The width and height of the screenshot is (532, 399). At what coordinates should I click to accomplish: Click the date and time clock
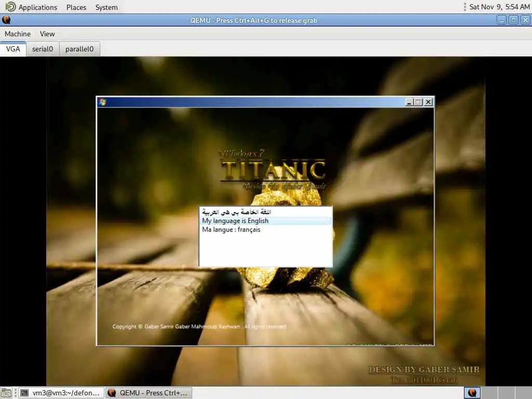click(499, 7)
